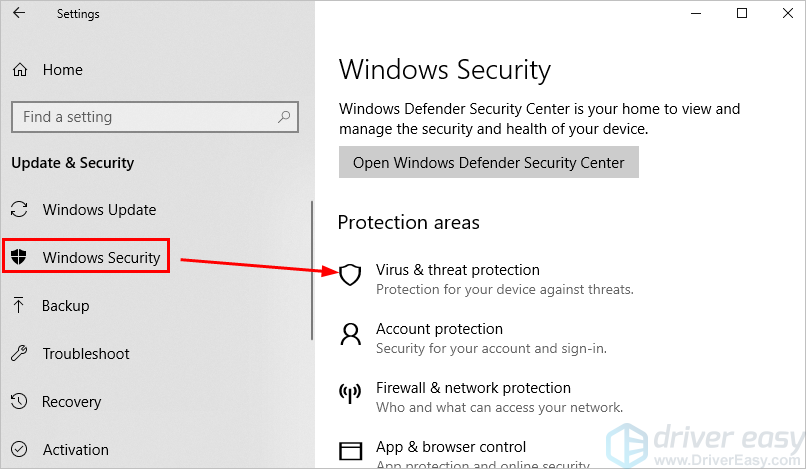Select Firewall & network protection
Screen dimensions: 806x469
pyautogui.click(x=473, y=388)
